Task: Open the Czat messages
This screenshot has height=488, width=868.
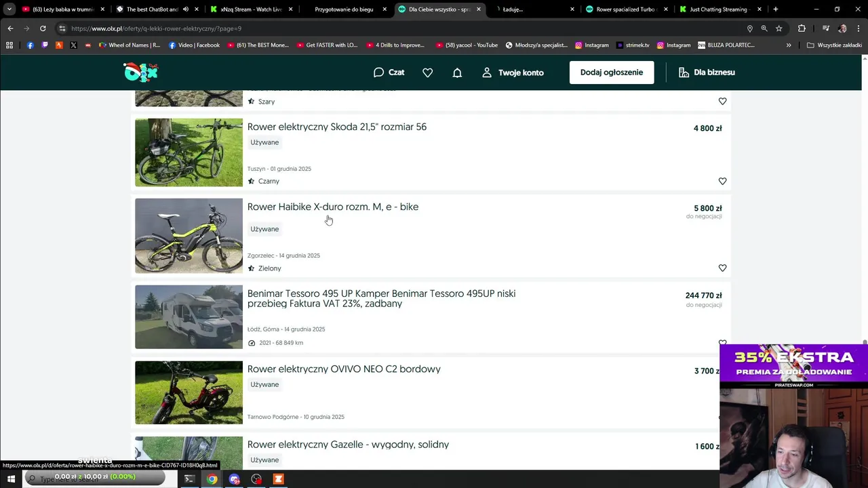Action: (x=389, y=73)
